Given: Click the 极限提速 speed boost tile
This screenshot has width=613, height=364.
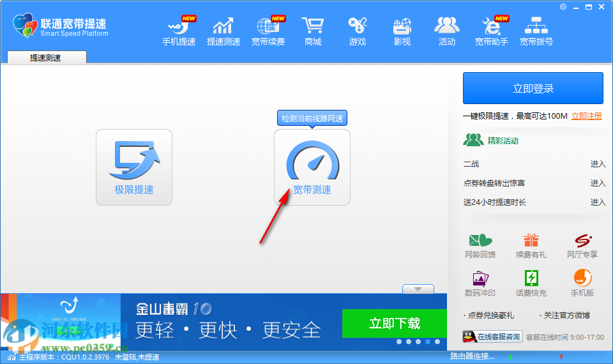Looking at the screenshot, I should coord(134,167).
